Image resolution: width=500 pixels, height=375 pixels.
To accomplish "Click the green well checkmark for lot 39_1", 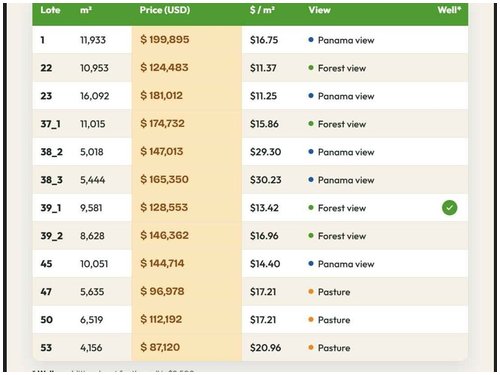I will point(449,208).
